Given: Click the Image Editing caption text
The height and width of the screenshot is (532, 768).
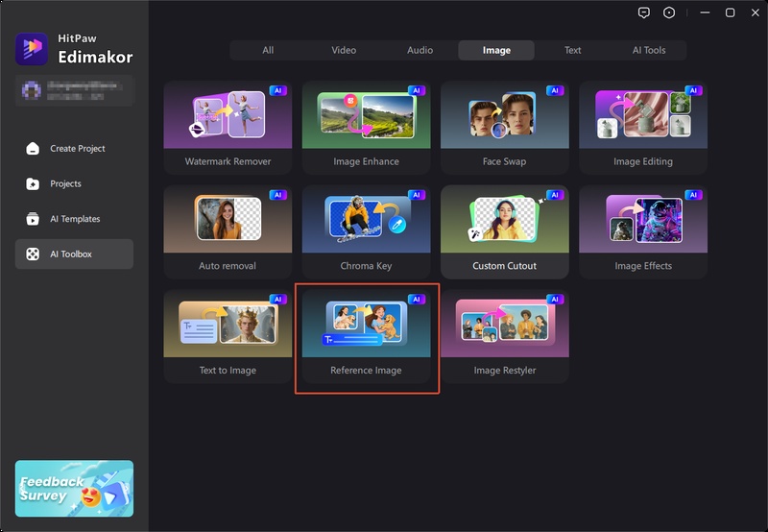Looking at the screenshot, I should point(643,161).
